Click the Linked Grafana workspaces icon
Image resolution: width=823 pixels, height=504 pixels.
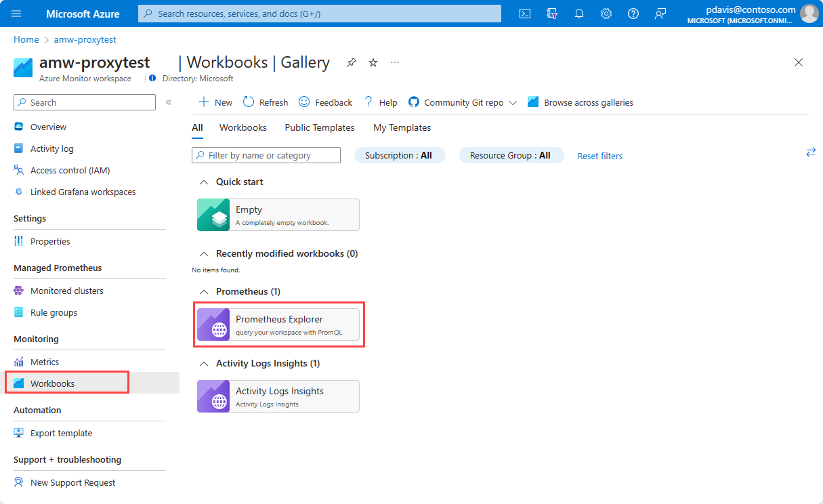pos(19,192)
